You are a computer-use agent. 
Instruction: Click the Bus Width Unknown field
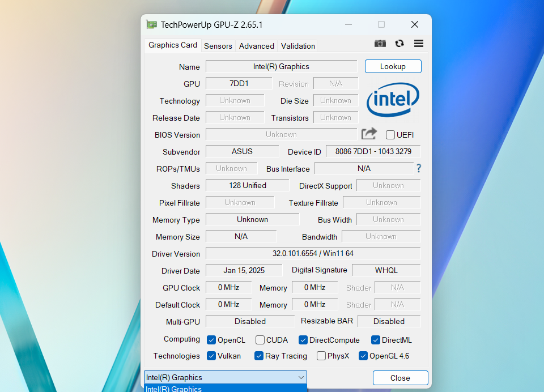pyautogui.click(x=389, y=219)
